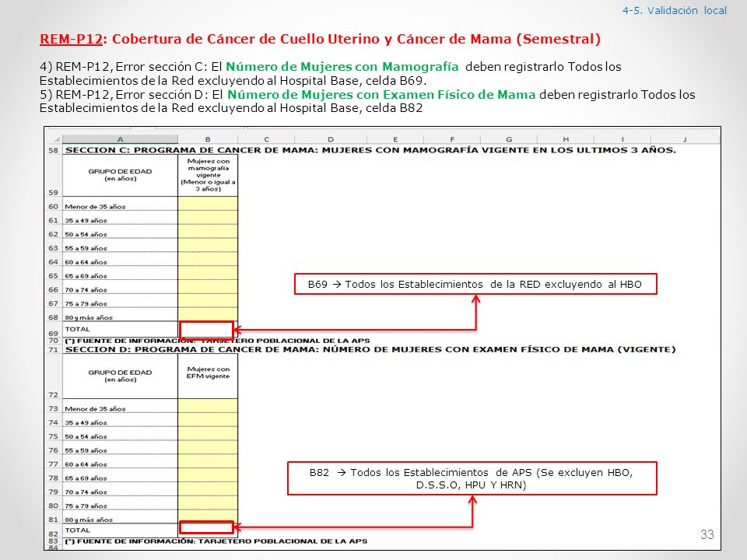The width and height of the screenshot is (747, 560).
Task: Click yellow input cell B79
Action: coord(208,489)
